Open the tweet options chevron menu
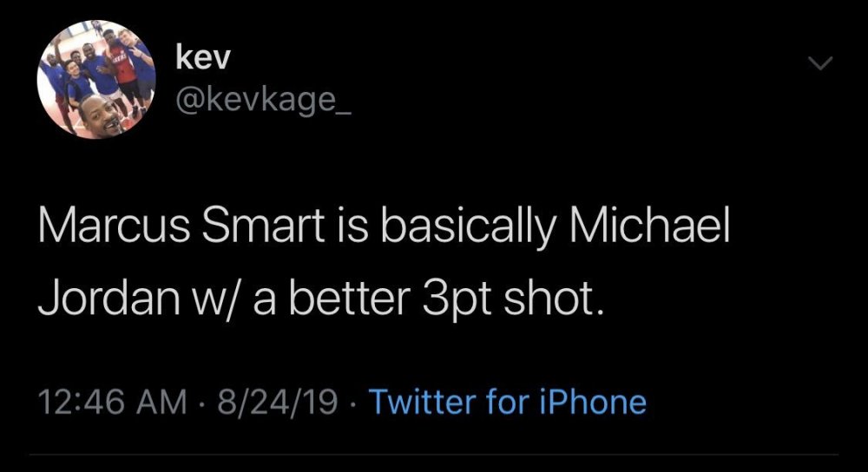The image size is (868, 472). point(820,63)
